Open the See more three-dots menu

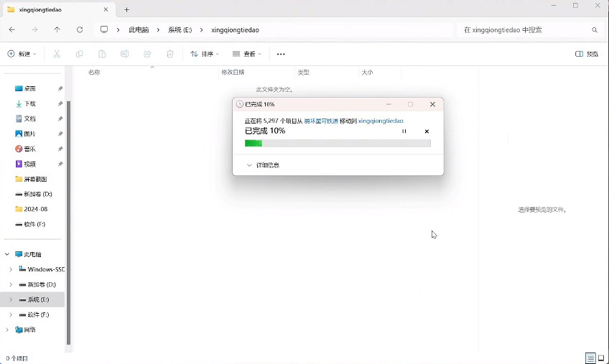pos(281,54)
